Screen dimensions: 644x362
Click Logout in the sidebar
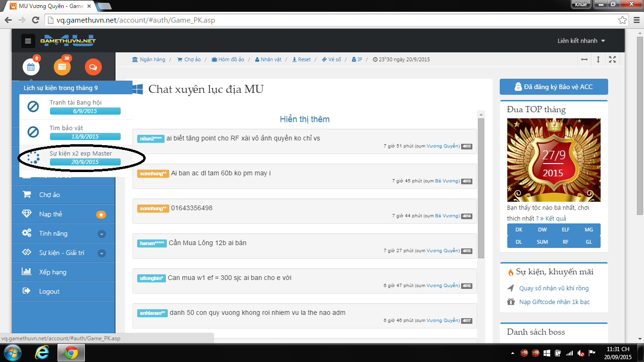[49, 291]
